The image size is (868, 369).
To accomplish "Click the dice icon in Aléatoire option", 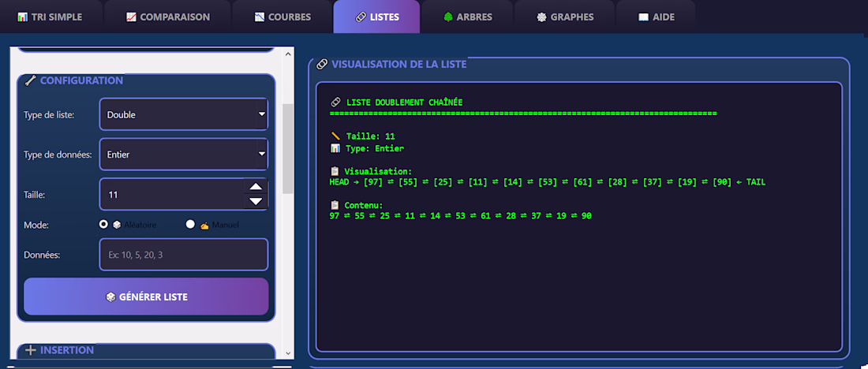I will [x=117, y=225].
